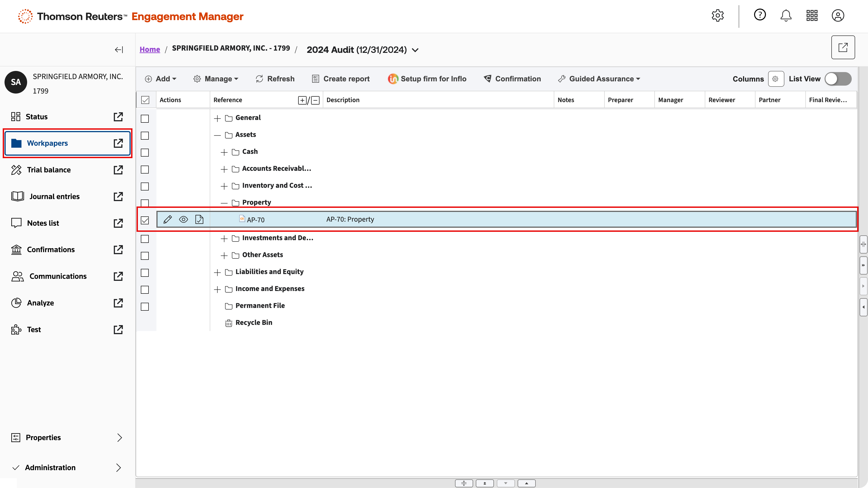Open engagement in new window icon
Viewport: 868px width, 488px height.
coord(843,47)
